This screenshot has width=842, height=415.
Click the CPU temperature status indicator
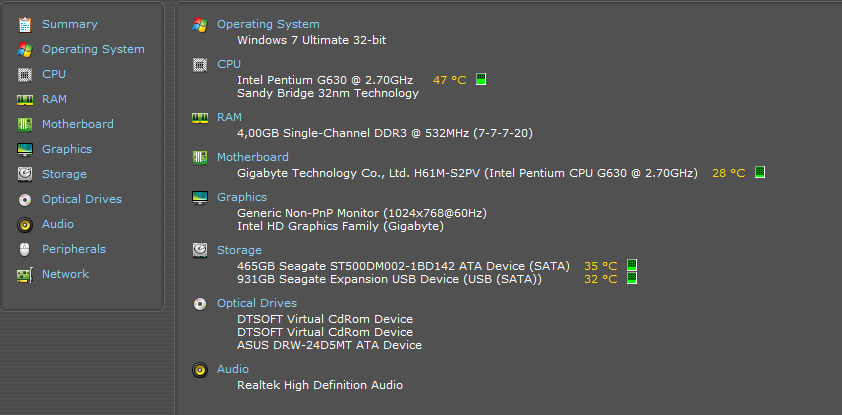[481, 79]
